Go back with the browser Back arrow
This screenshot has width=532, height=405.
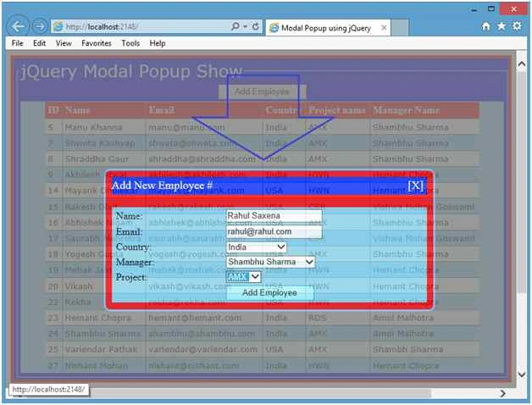pyautogui.click(x=18, y=25)
